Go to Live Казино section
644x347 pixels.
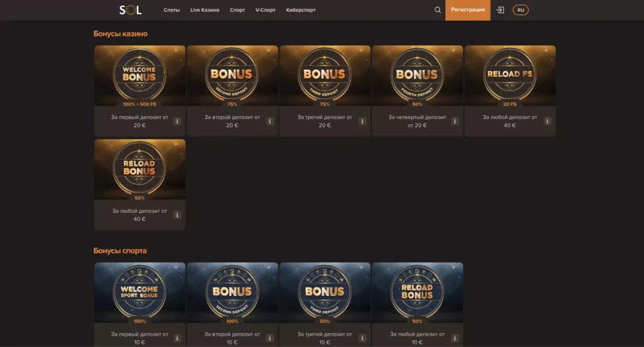[x=204, y=10]
